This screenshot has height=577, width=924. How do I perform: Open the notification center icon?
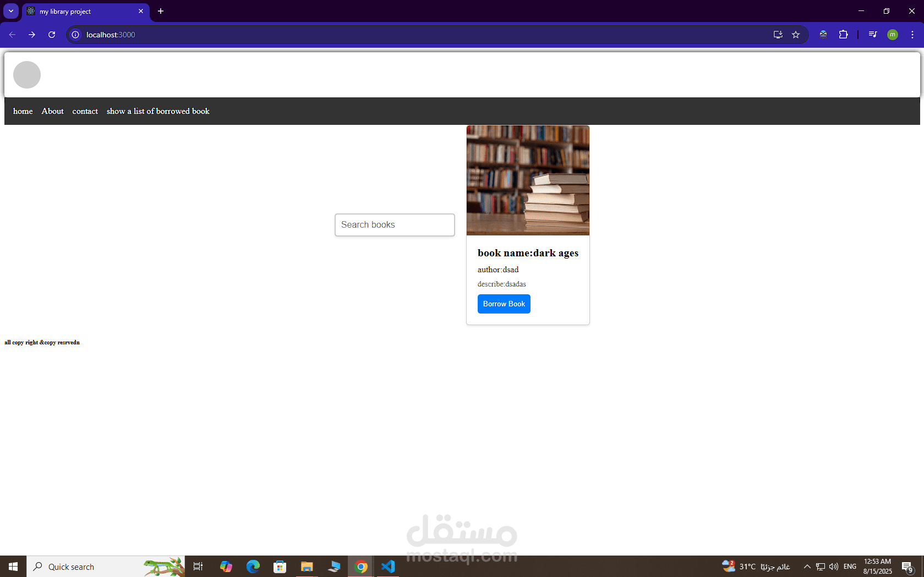tap(908, 567)
